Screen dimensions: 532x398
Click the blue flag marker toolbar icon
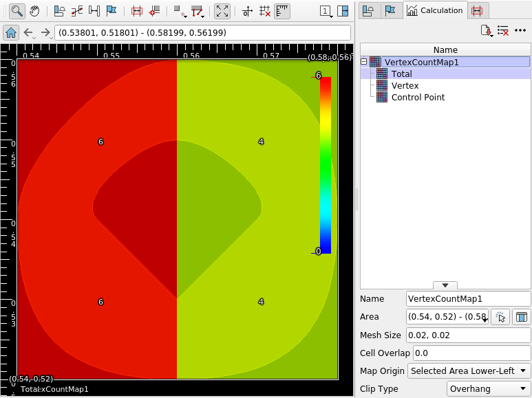111,11
